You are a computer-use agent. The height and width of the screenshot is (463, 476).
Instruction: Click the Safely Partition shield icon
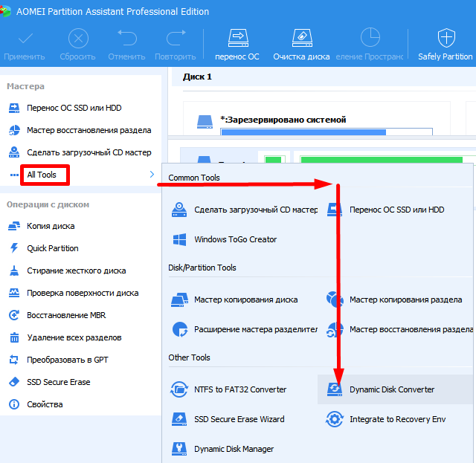(446, 38)
